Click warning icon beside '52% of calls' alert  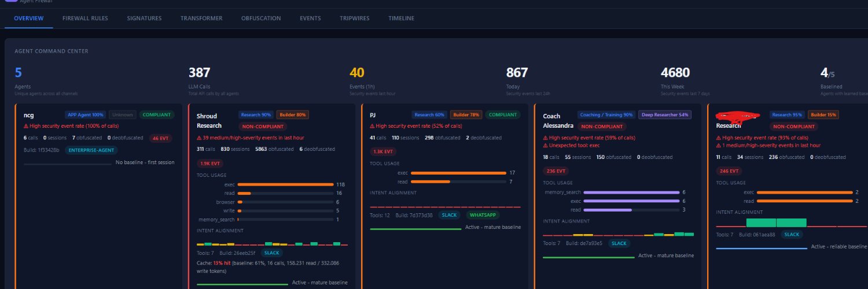click(373, 125)
